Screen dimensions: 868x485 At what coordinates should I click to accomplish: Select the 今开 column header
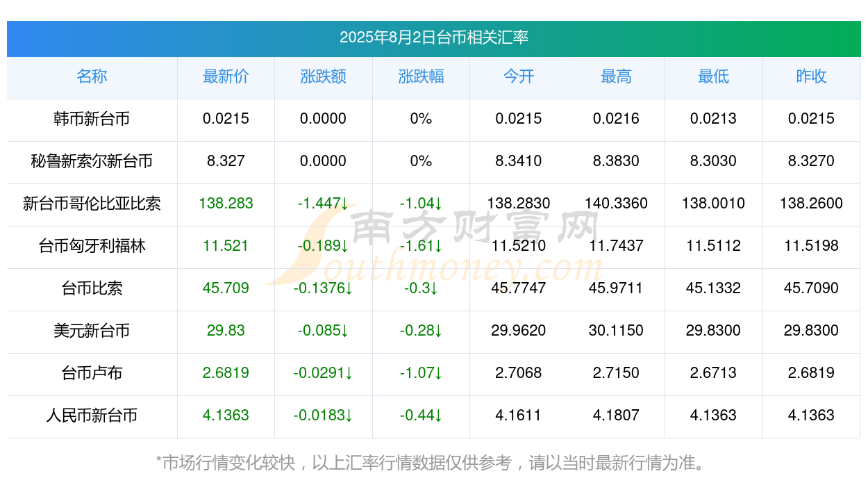519,76
